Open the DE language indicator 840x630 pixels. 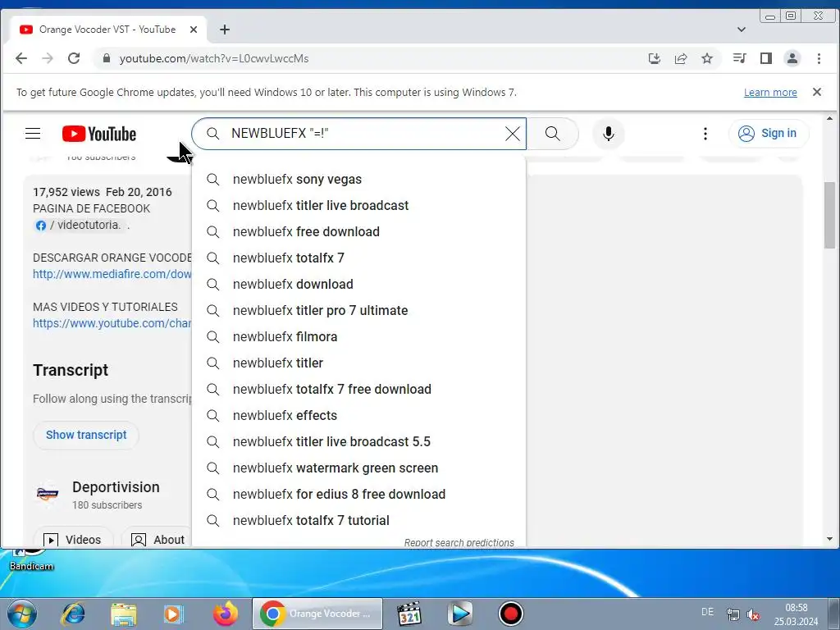pos(707,612)
